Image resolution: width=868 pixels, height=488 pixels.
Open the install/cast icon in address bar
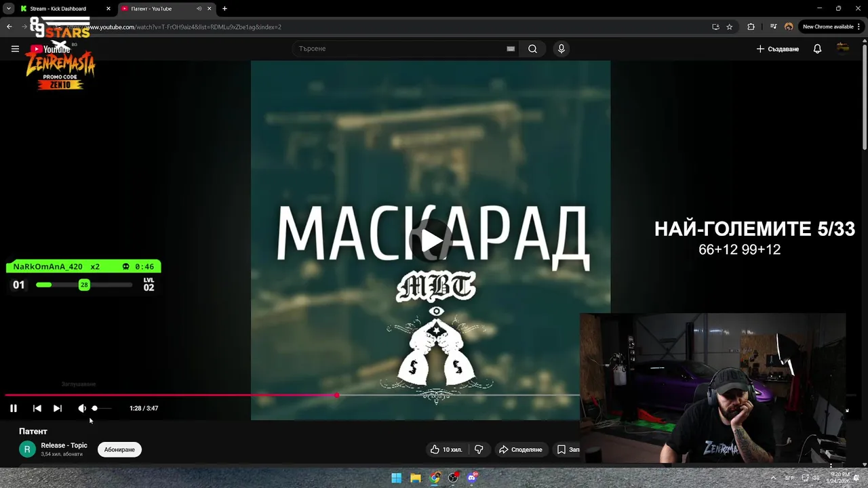(x=715, y=27)
